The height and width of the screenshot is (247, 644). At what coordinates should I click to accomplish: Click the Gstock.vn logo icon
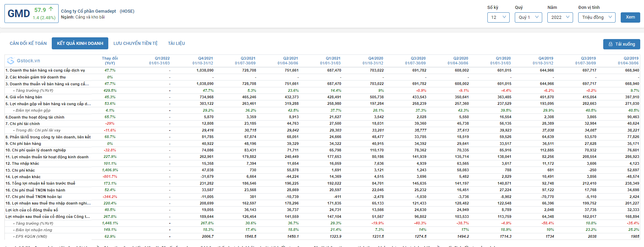(x=11, y=61)
